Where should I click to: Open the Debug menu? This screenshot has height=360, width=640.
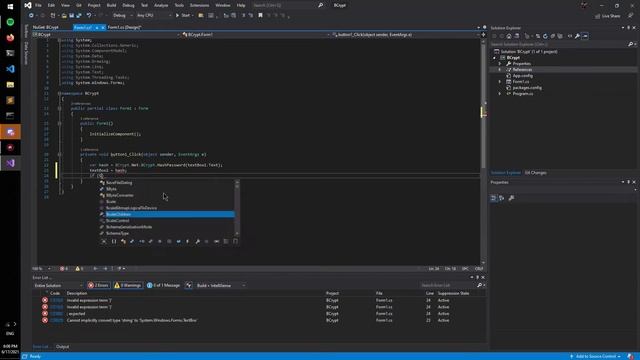pyautogui.click(x=128, y=5)
